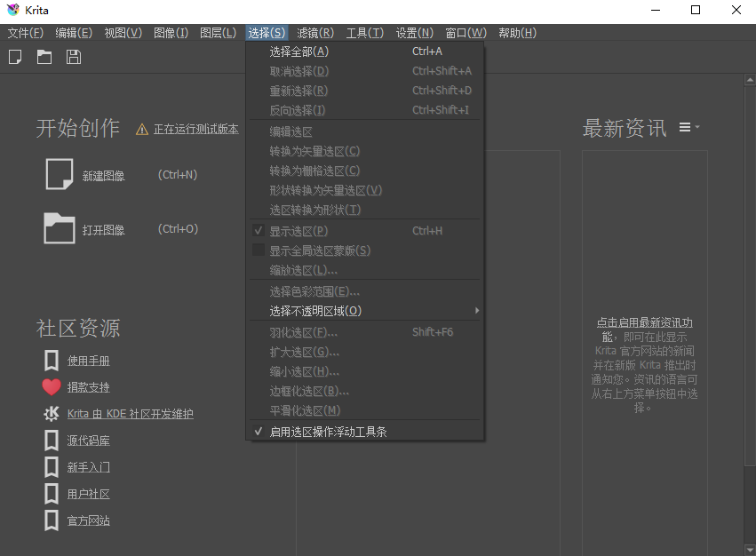Open the 图像(I) menu
Viewport: 756px width, 556px height.
[x=171, y=33]
